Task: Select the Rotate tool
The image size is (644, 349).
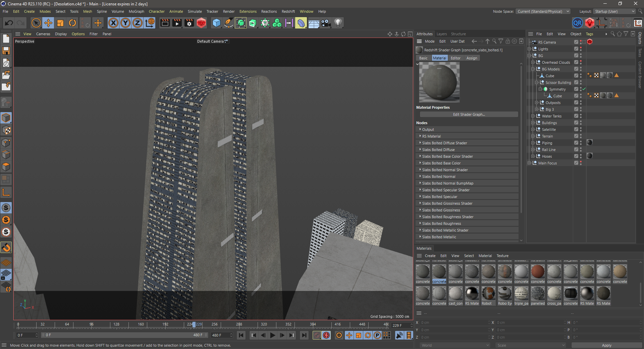Action: pyautogui.click(x=72, y=23)
